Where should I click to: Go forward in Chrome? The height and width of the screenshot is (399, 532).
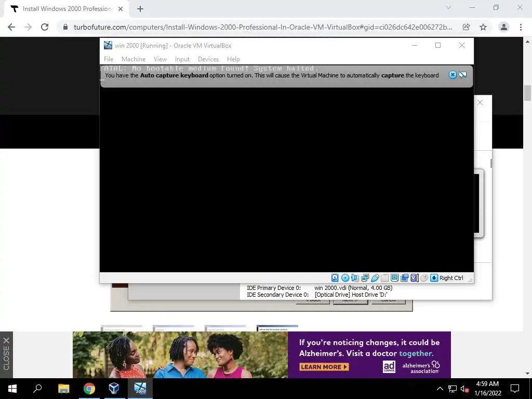pyautogui.click(x=28, y=27)
